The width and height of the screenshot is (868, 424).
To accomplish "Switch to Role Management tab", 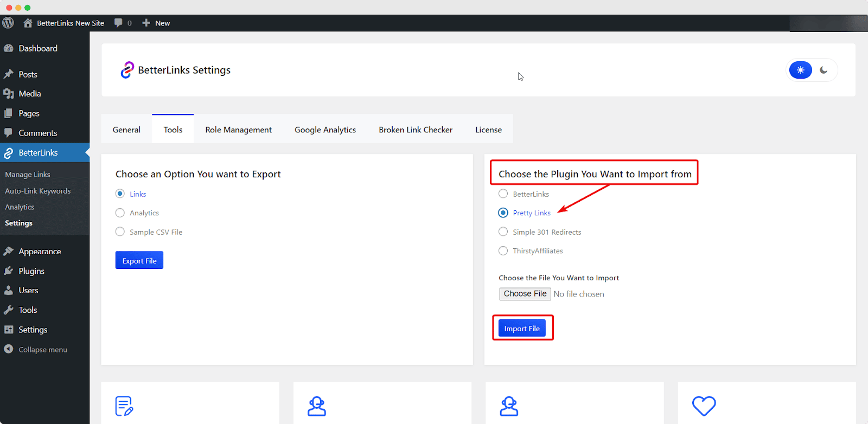I will point(239,130).
